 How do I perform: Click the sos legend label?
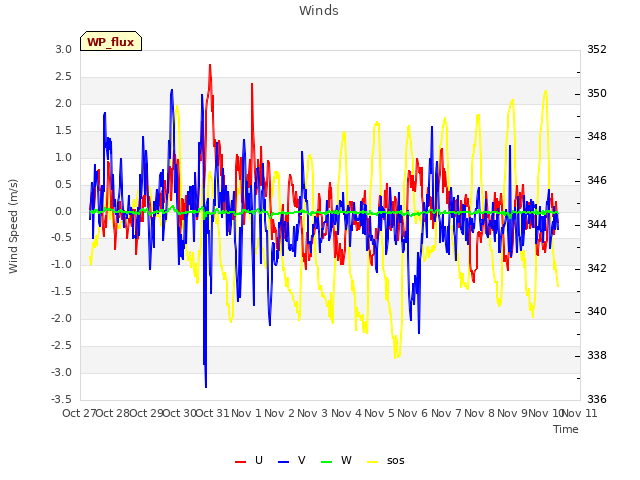pyautogui.click(x=396, y=460)
